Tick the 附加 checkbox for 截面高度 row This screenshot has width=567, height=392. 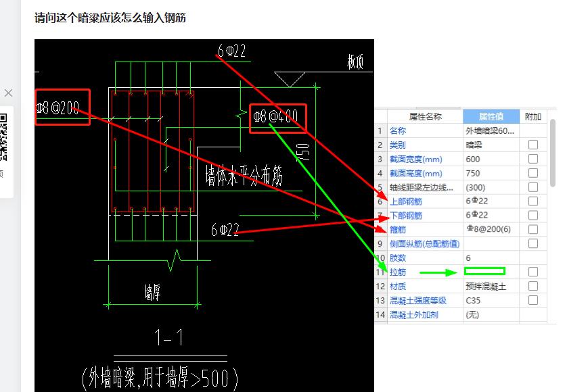pyautogui.click(x=532, y=173)
